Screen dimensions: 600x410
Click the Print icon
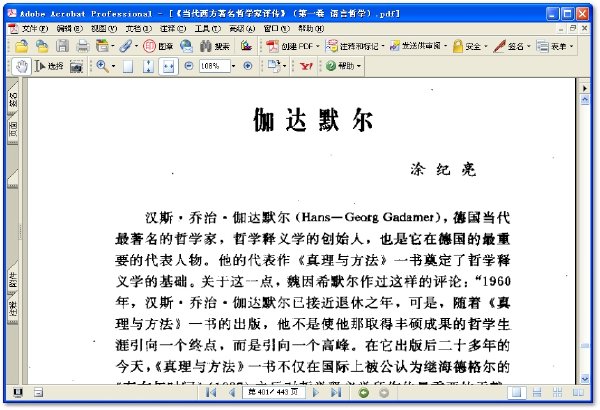(82, 46)
